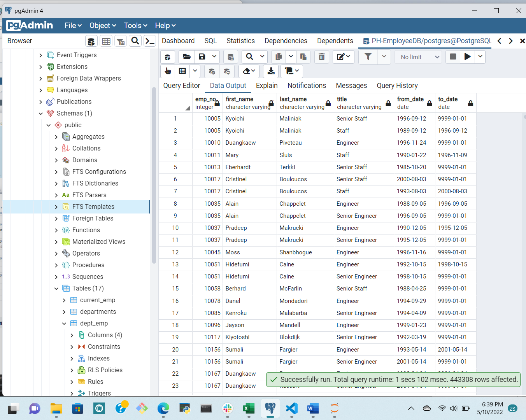Switch to the Messages tab
The width and height of the screenshot is (526, 420).
click(351, 86)
